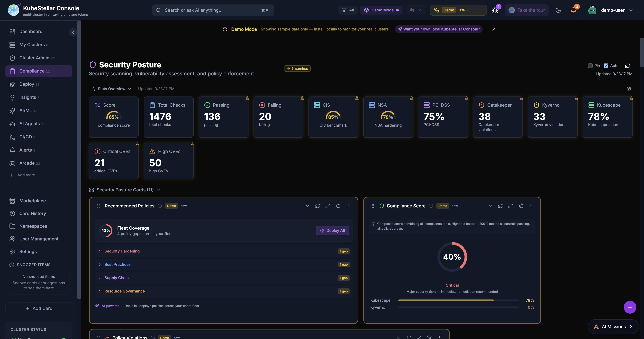Click the Kubescape progress bar
The image size is (644, 339).
(x=458, y=300)
